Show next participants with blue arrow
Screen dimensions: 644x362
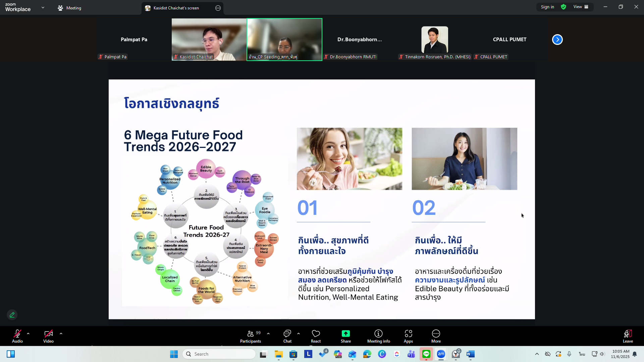pyautogui.click(x=557, y=40)
